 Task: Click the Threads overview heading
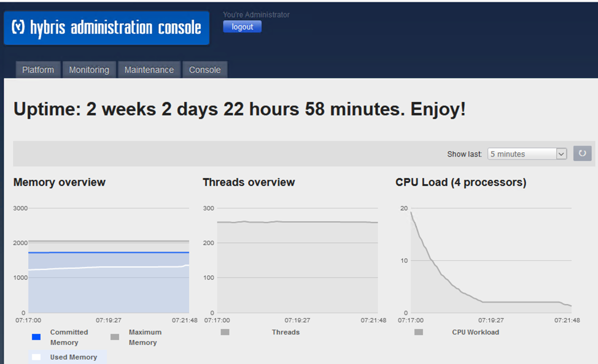[249, 182]
